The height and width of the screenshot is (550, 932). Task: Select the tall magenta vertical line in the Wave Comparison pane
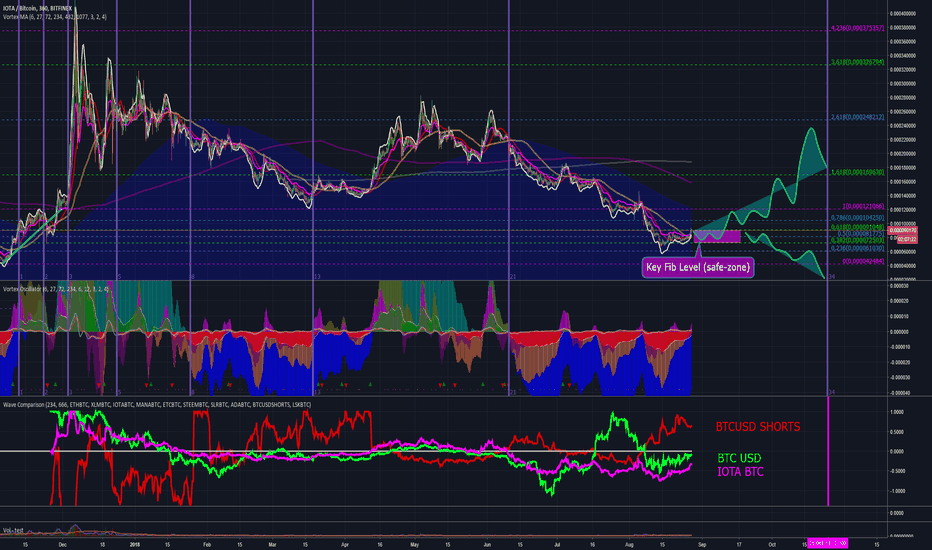tap(828, 451)
